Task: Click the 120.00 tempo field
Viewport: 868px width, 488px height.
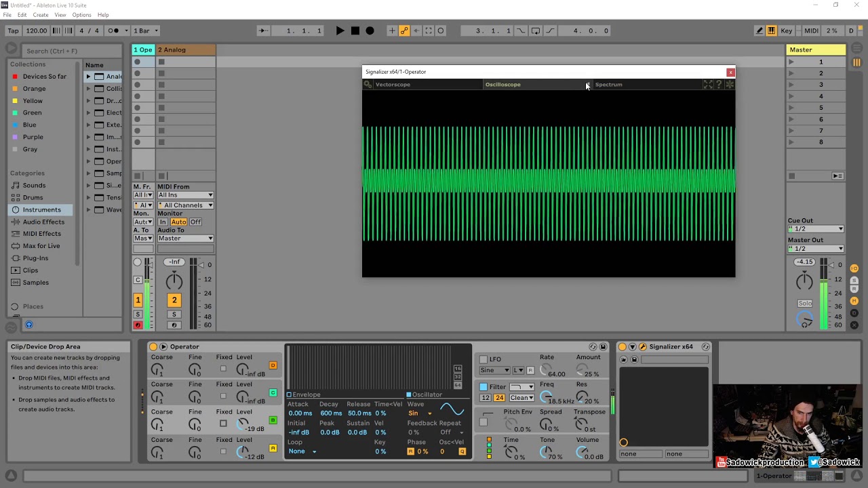Action: [x=36, y=30]
